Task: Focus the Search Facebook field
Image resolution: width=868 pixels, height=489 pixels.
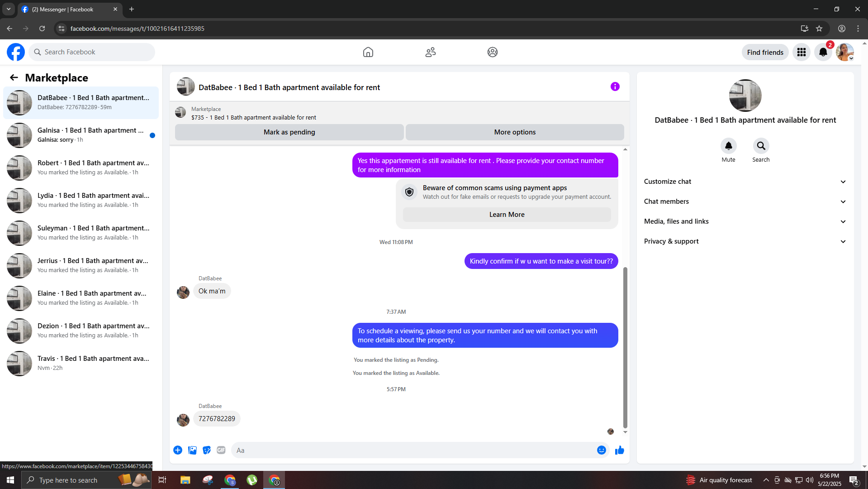Action: click(92, 52)
